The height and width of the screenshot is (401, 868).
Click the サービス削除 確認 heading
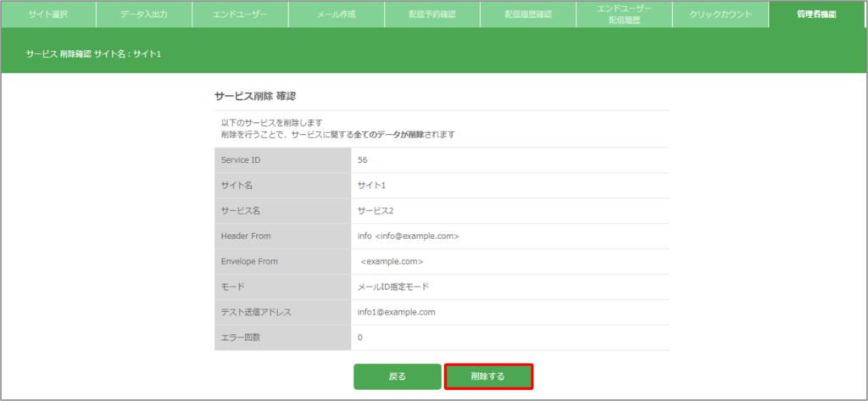pos(255,97)
